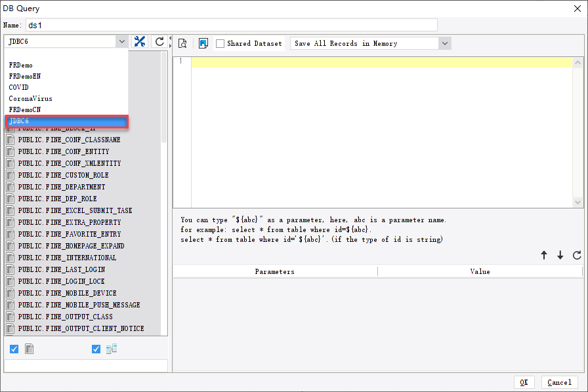Open the database connection configuration tool
This screenshot has width=588, height=392.
point(140,41)
